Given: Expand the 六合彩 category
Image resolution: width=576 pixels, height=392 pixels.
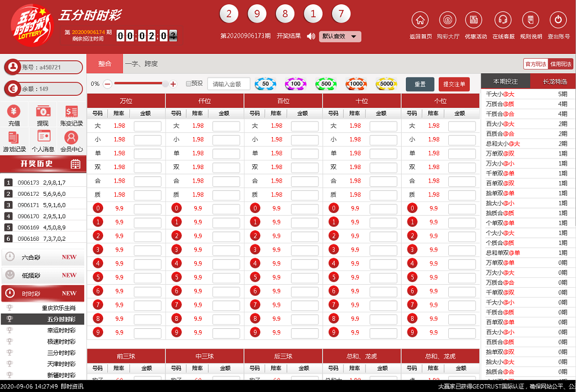Looking at the screenshot, I should [x=42, y=257].
